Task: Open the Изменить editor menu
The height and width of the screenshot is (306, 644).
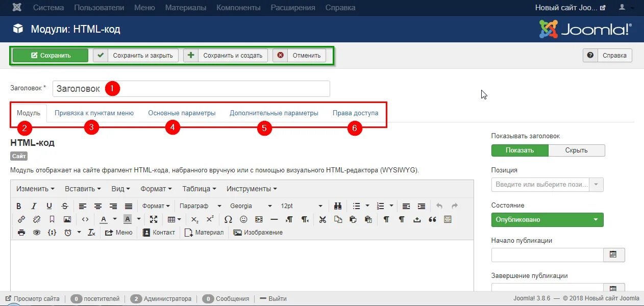Action: click(x=35, y=189)
